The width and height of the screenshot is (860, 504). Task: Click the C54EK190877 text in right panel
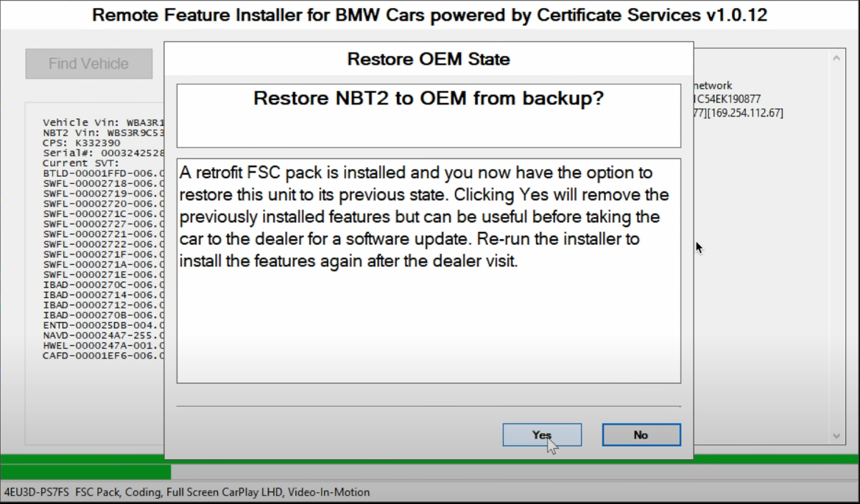[x=727, y=99]
